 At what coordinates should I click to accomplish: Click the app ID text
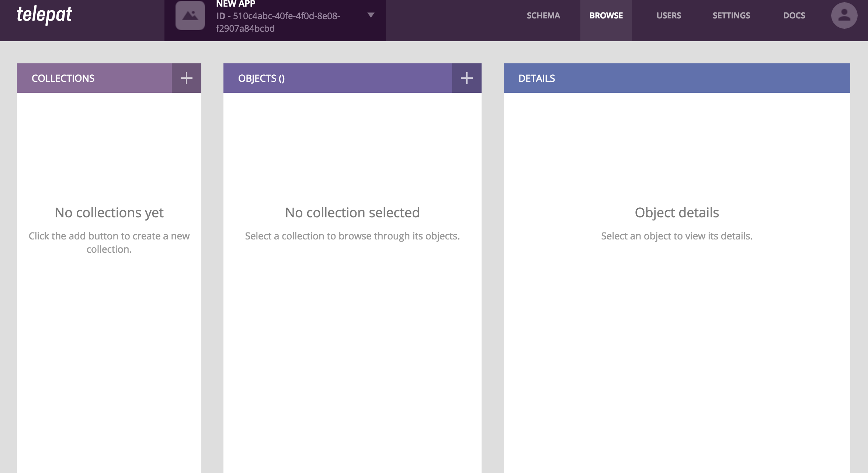(x=278, y=22)
